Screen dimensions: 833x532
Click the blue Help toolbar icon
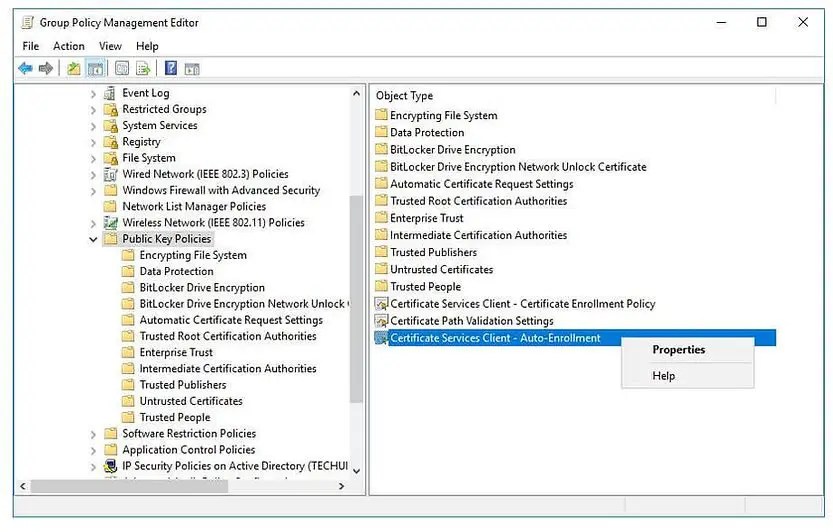coord(171,68)
